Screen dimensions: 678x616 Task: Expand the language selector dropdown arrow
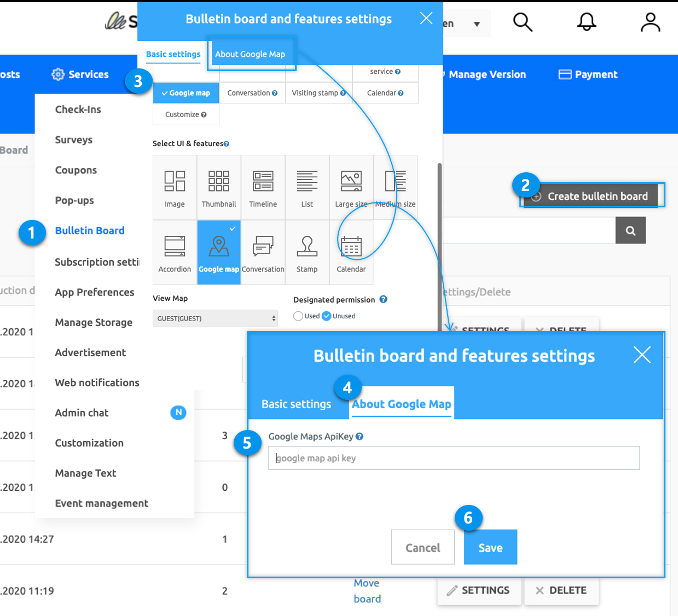point(477,24)
